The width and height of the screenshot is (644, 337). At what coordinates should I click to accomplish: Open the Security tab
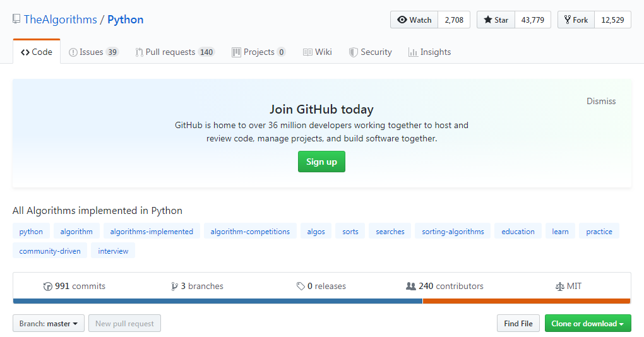coord(371,52)
